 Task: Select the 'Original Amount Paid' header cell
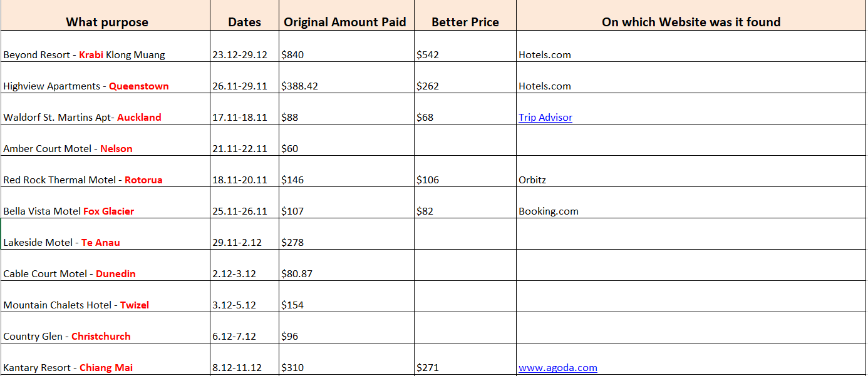click(346, 16)
